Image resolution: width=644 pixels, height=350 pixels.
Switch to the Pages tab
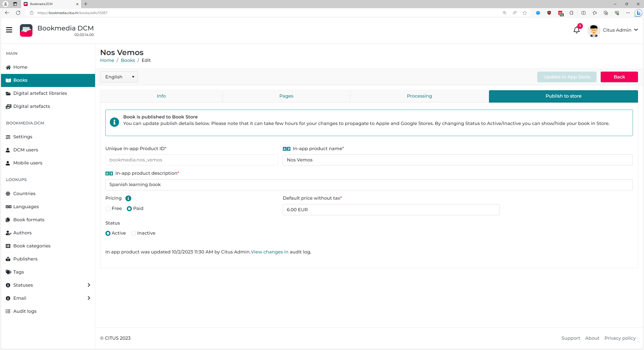pos(286,96)
